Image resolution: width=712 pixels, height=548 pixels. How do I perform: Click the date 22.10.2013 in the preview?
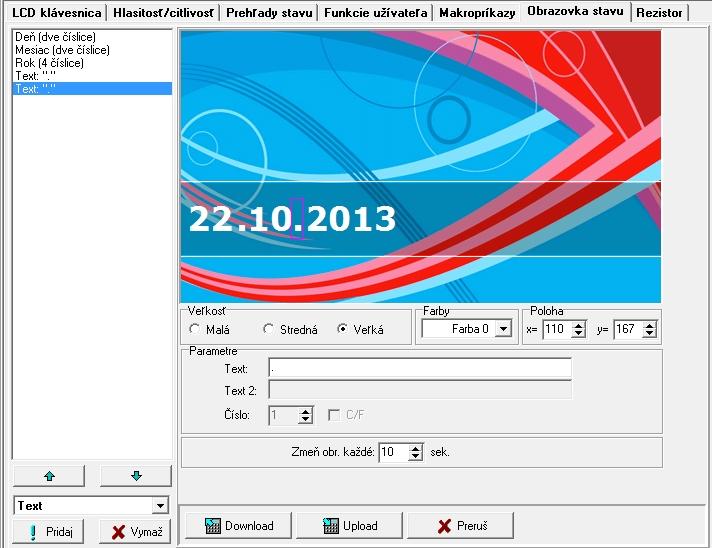tap(292, 219)
